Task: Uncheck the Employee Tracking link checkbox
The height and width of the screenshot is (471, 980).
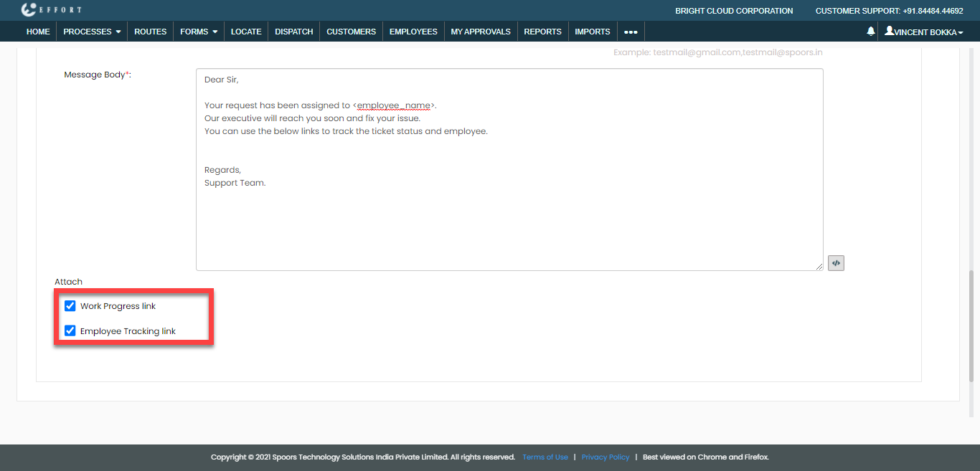Action: pos(70,330)
